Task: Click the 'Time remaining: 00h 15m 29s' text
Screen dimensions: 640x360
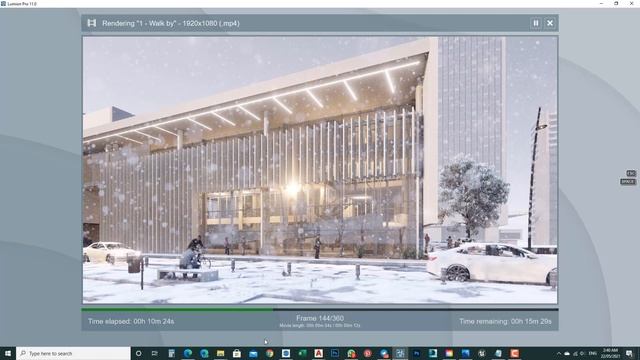Action: [505, 322]
